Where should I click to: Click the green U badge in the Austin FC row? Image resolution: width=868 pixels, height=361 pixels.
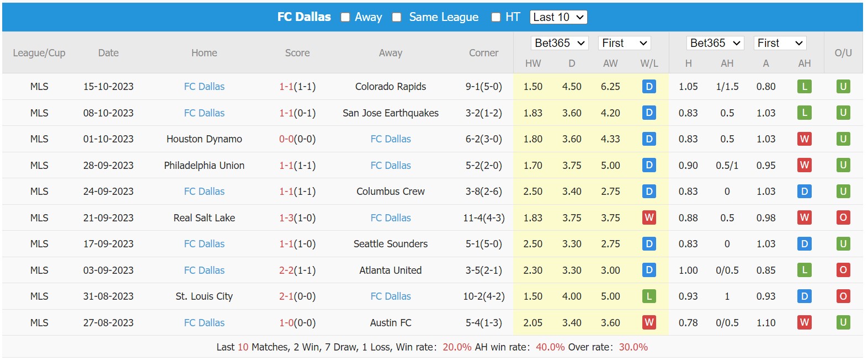pos(843,322)
